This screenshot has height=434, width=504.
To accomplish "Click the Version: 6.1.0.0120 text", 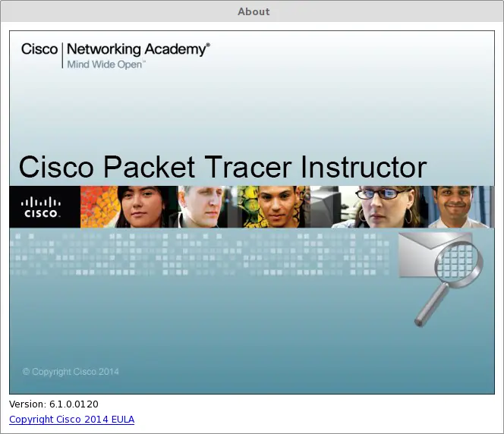I will click(x=54, y=404).
